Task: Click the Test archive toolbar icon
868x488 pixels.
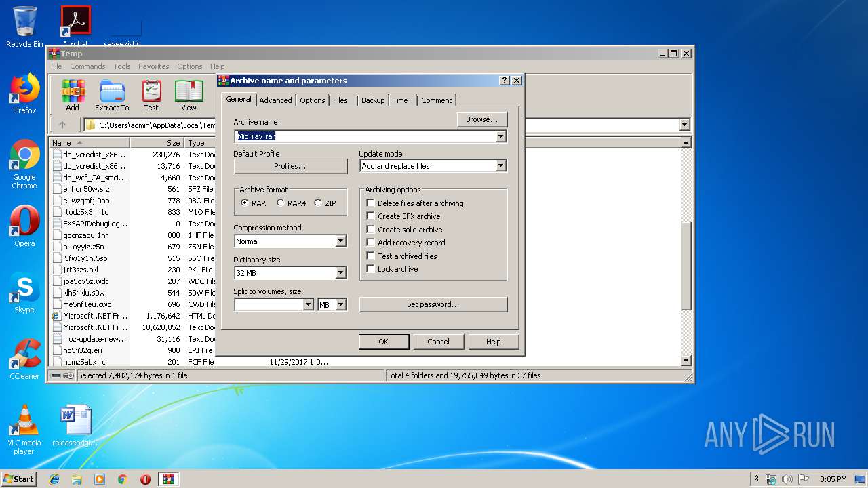Action: [151, 96]
